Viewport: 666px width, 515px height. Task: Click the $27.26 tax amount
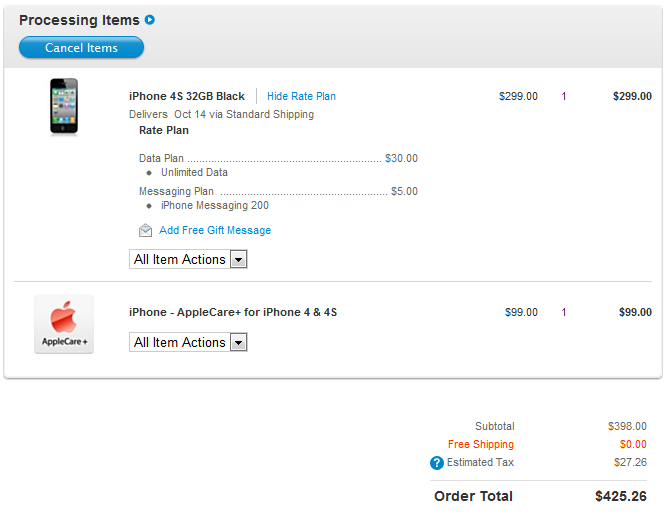pos(630,462)
